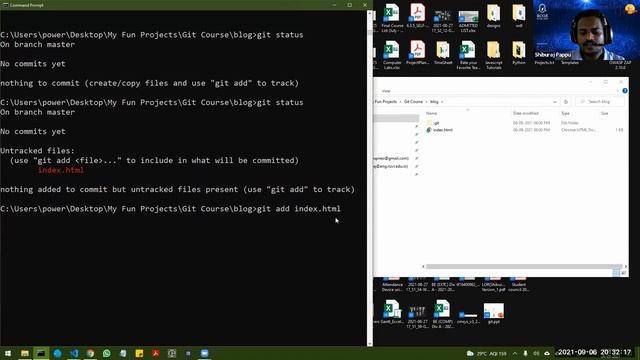Open the dropdown arrow after 'blog' breadcrumb

(x=442, y=102)
